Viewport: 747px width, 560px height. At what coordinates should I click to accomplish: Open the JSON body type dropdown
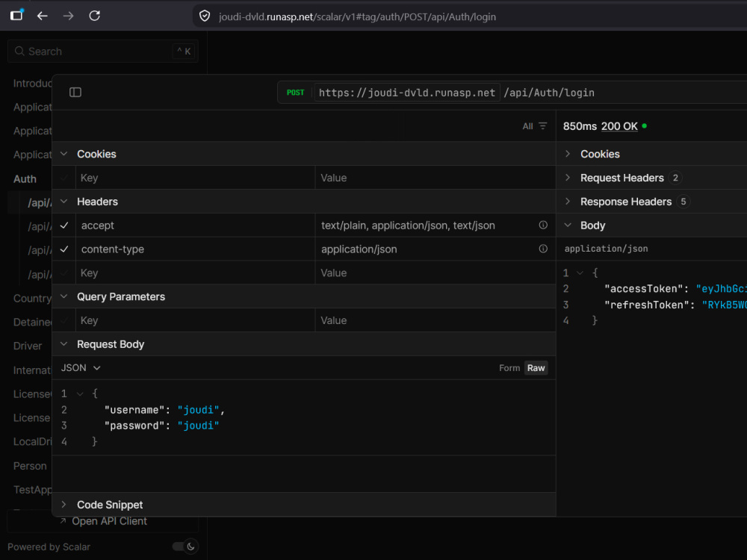coord(81,367)
